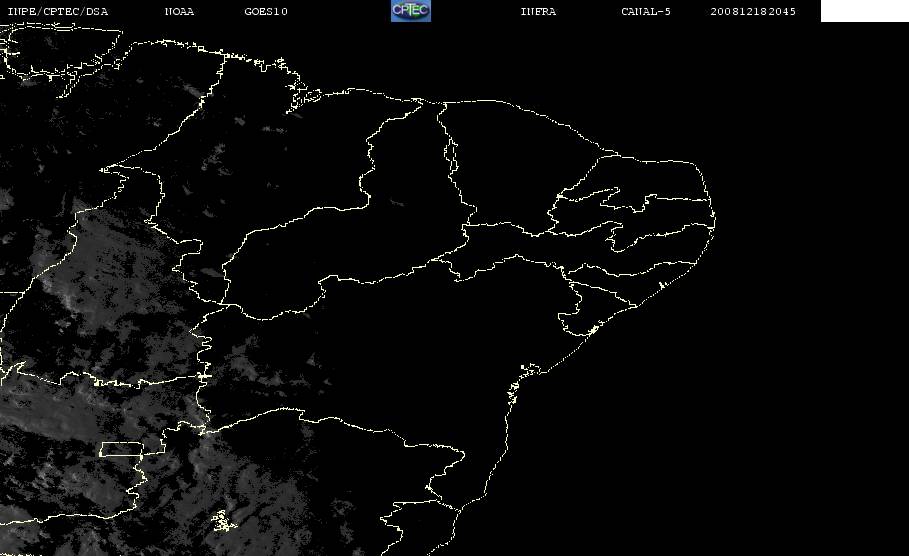Click the white rectangle in the header
The height and width of the screenshot is (556, 909).
pyautogui.click(x=865, y=11)
